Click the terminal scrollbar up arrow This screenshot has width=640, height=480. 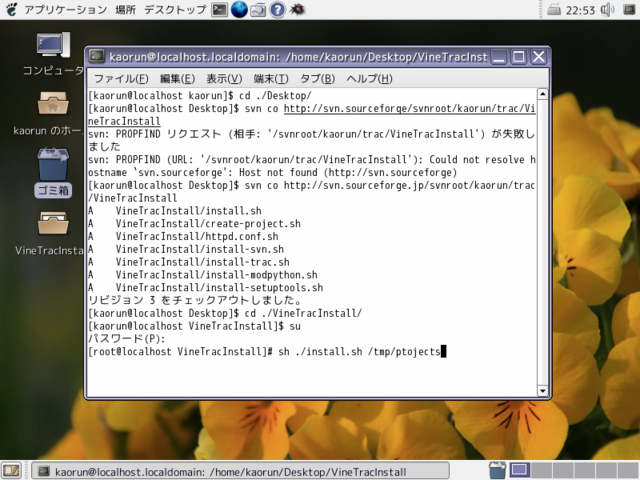pos(542,94)
